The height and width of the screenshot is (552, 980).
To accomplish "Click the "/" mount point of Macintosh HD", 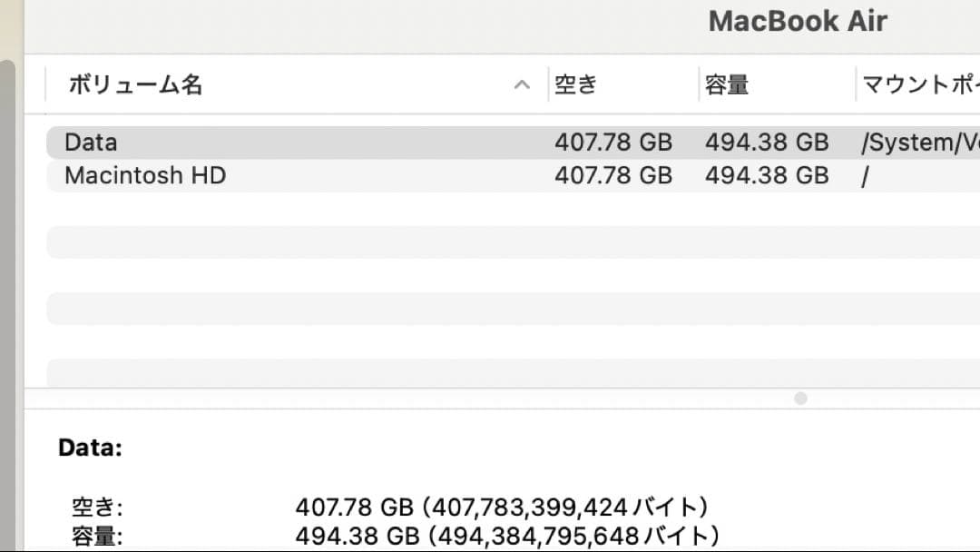I will click(864, 175).
